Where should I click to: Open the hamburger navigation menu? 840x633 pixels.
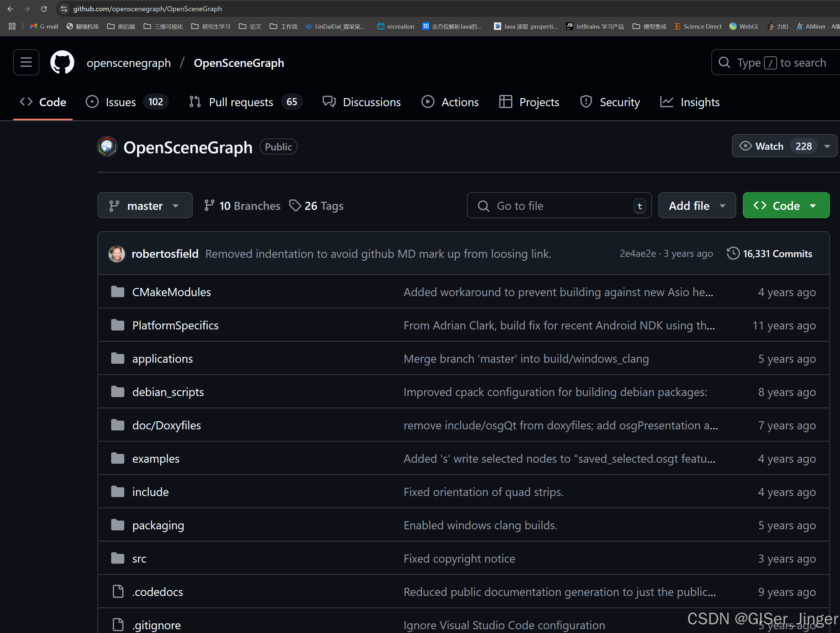click(x=26, y=62)
